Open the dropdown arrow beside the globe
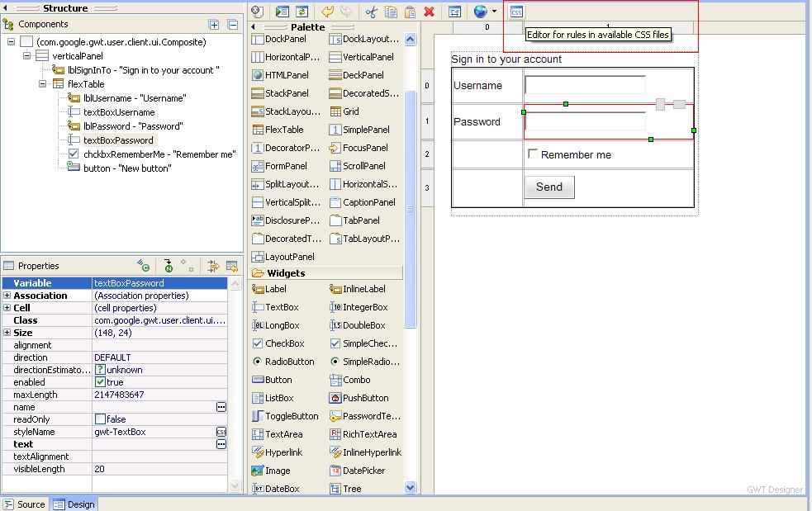Viewport: 812px width, 511px height. click(494, 12)
